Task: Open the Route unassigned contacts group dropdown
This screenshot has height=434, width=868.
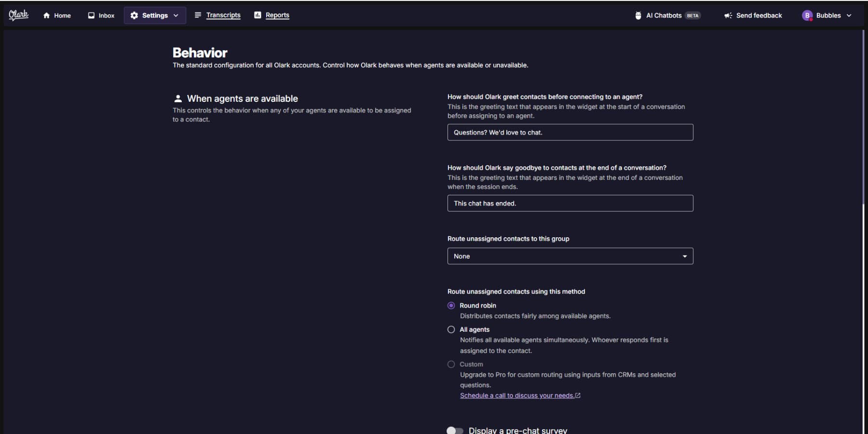Action: tap(570, 256)
